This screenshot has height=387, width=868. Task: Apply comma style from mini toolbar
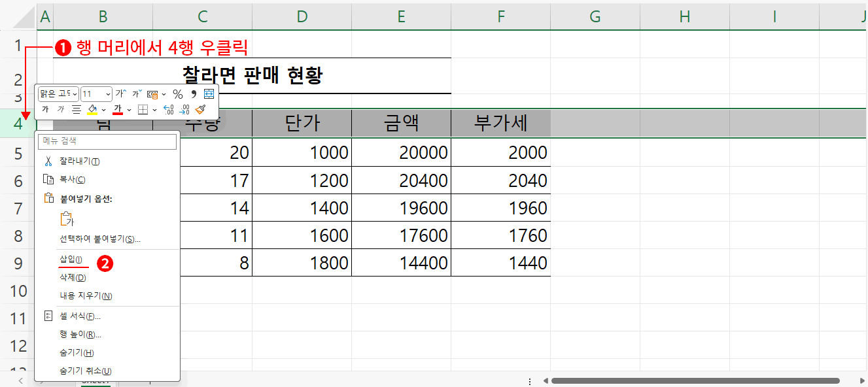click(194, 94)
